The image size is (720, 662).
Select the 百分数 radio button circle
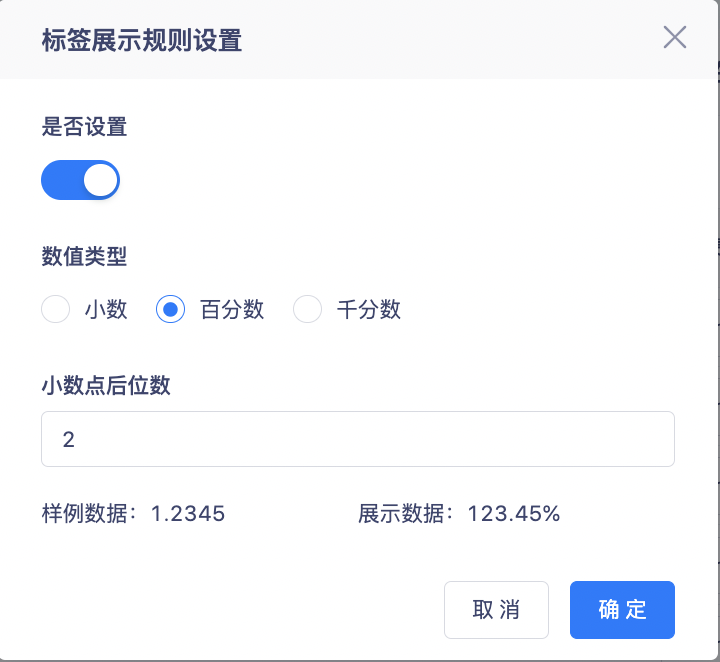coord(170,309)
